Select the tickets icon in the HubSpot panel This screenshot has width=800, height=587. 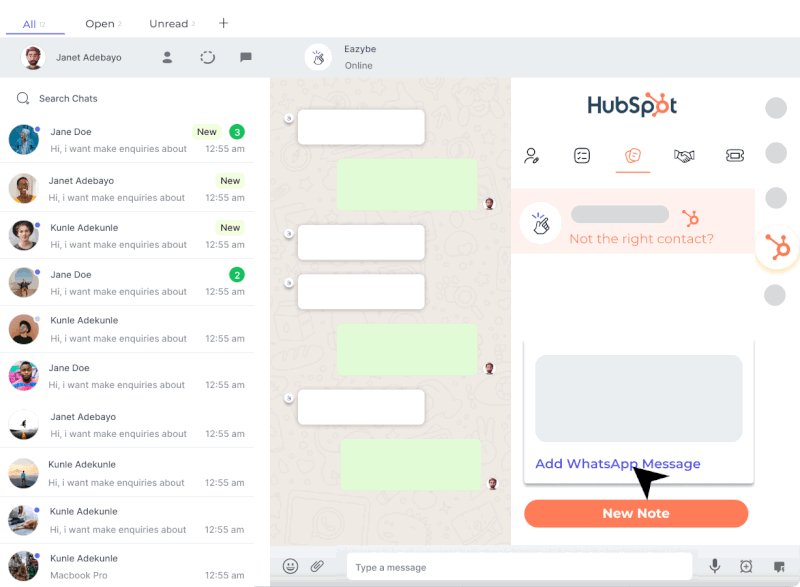735,154
